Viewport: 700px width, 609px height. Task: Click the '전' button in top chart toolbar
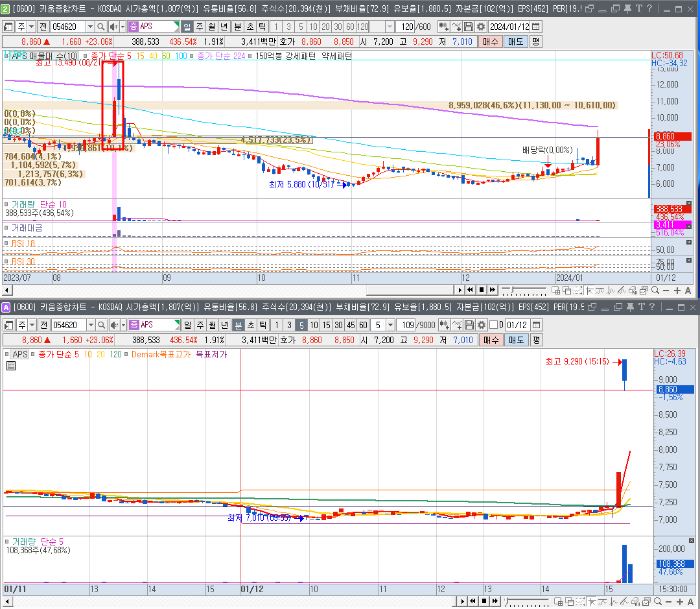(43, 27)
